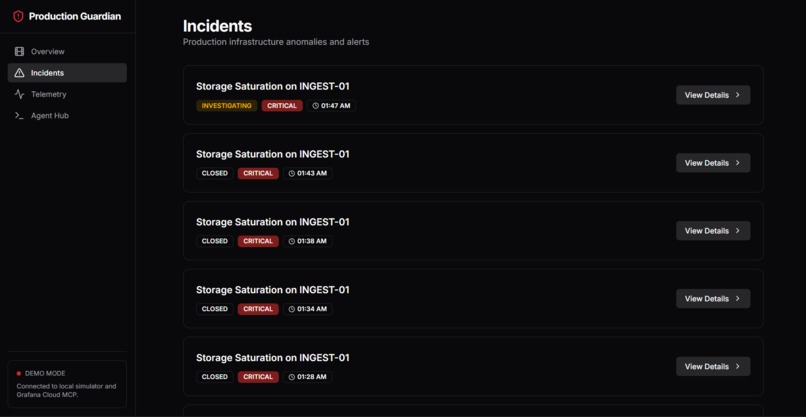The width and height of the screenshot is (806, 417).
Task: Click CRITICAL badge on the 01:43 AM incident
Action: point(258,174)
